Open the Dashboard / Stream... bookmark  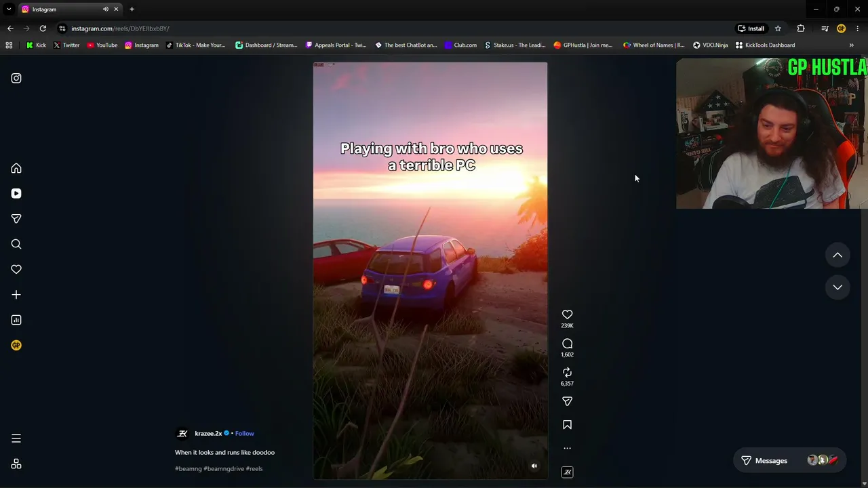(x=267, y=45)
